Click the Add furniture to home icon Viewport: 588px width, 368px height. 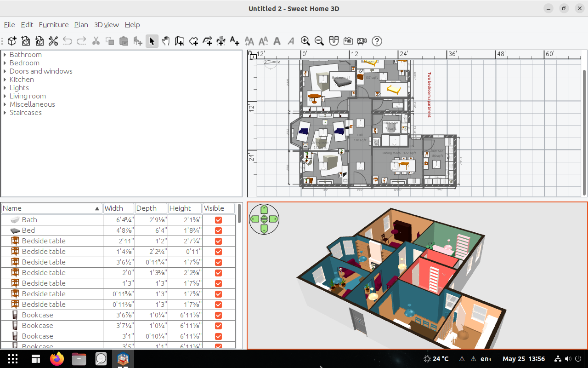click(137, 41)
